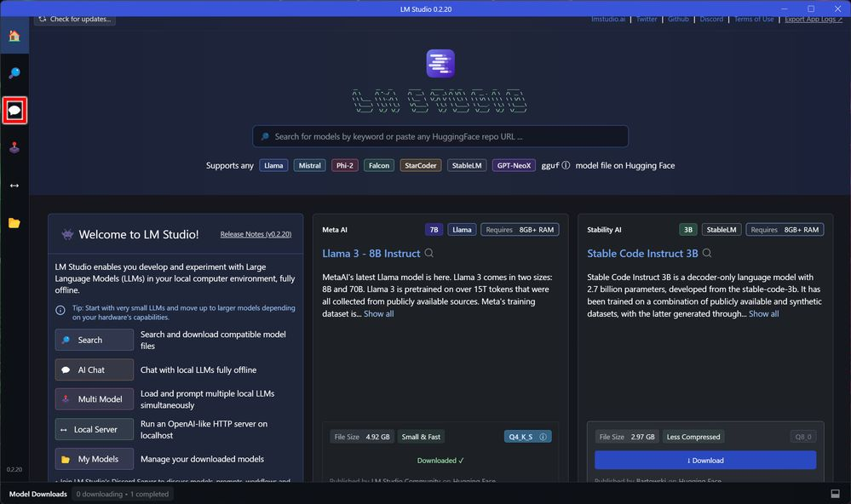851x504 pixels.
Task: Open Stable Code Instruct 3B title
Action: [x=642, y=254]
